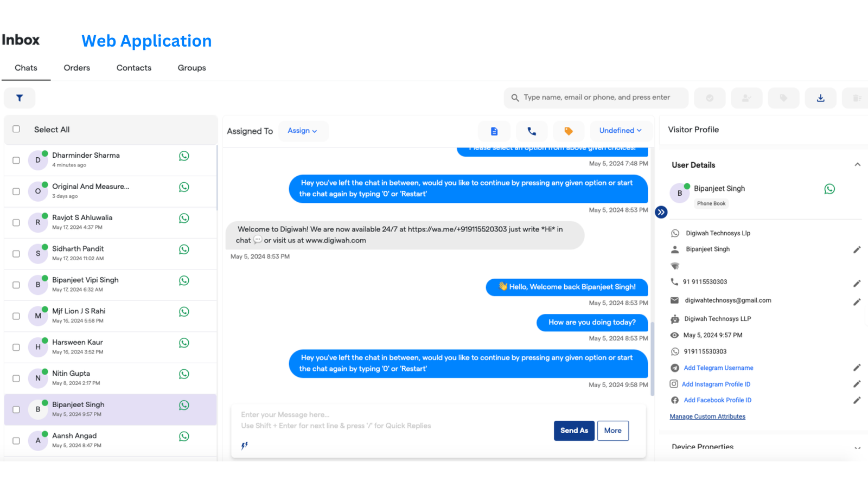The width and height of the screenshot is (868, 488).
Task: Open the orange tag icon in chat header
Action: [x=568, y=131]
